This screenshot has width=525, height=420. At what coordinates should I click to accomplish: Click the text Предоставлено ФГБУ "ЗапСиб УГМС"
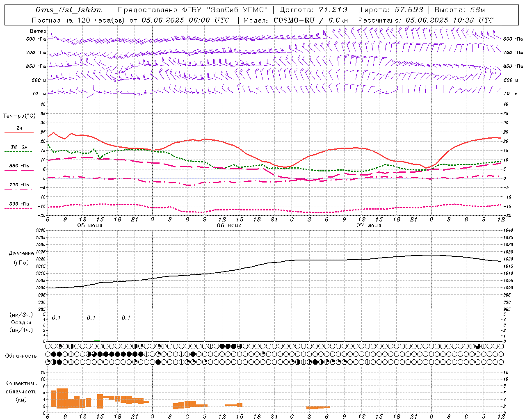(x=193, y=10)
